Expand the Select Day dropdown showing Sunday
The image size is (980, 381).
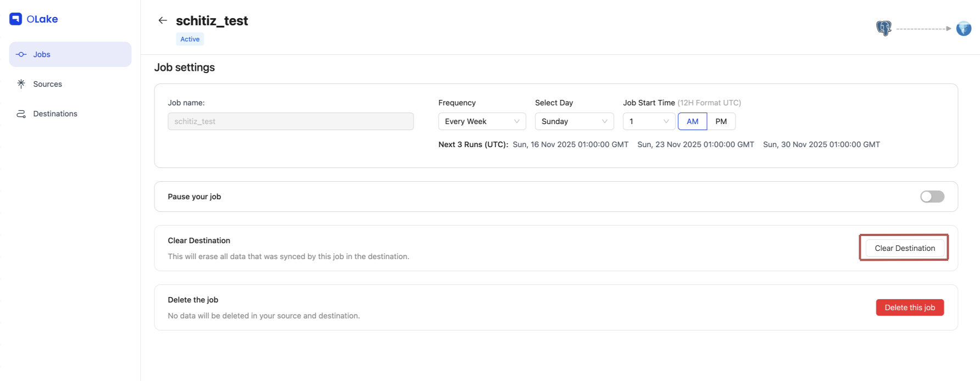point(574,121)
